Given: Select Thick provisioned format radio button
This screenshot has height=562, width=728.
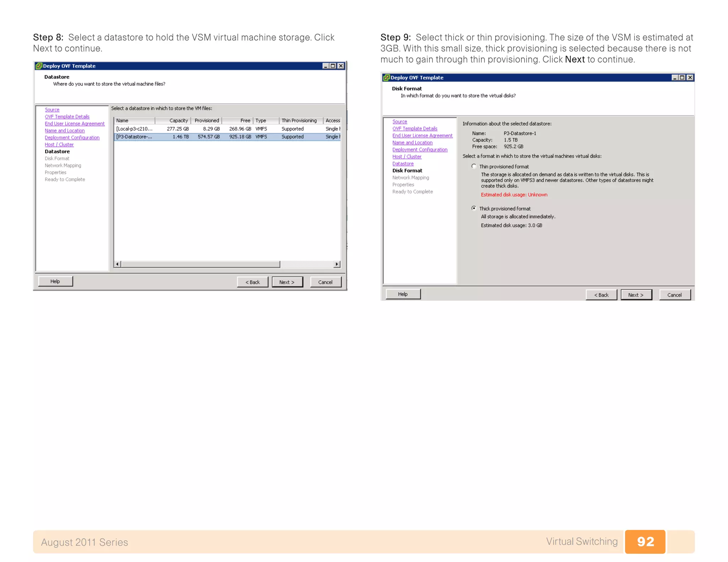Looking at the screenshot, I should click(474, 208).
